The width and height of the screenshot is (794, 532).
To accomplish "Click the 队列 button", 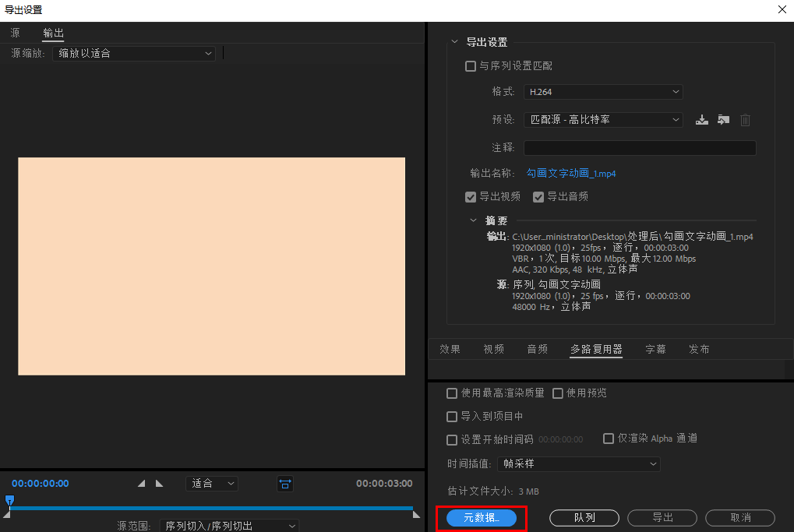I will [584, 518].
